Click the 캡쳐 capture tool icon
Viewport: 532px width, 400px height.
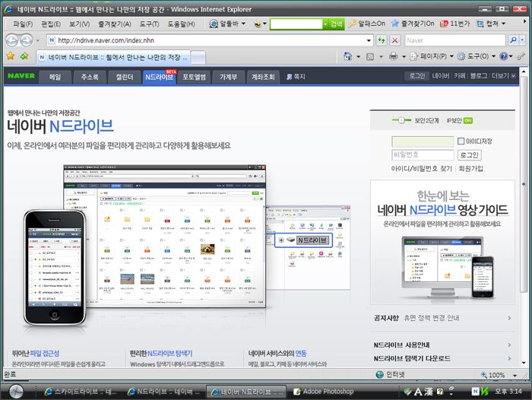click(480, 24)
